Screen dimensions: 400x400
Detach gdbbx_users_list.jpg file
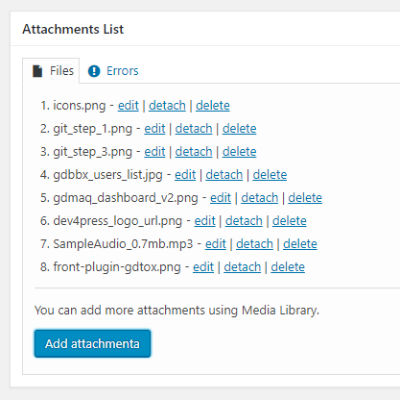[224, 175]
